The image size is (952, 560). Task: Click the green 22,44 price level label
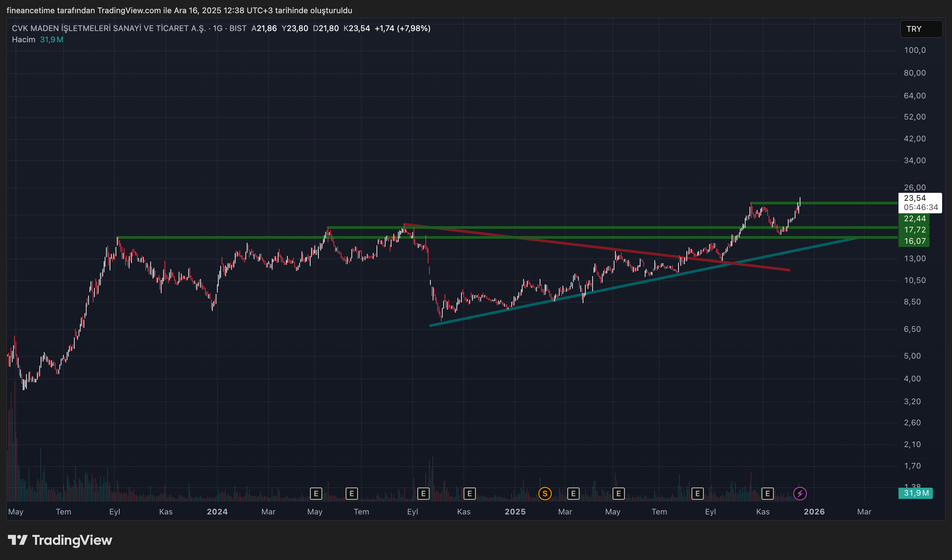(x=914, y=219)
